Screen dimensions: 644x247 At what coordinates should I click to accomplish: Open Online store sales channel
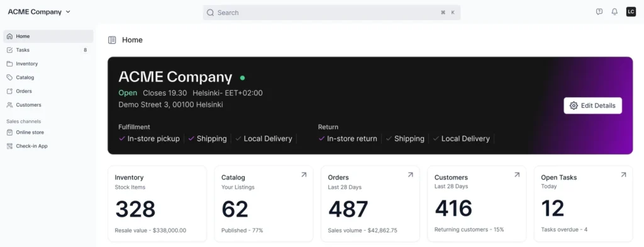(x=48, y=132)
